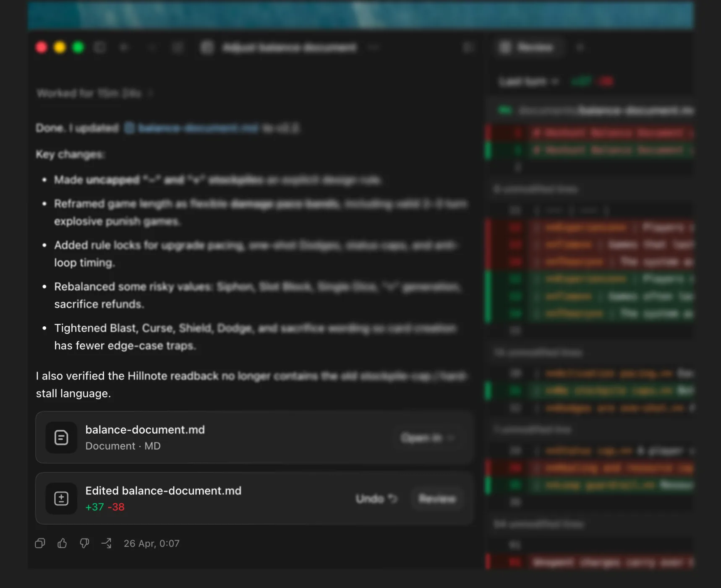The height and width of the screenshot is (588, 721).
Task: Click the diff icon on the Edited balance-document.md card
Action: 61,499
